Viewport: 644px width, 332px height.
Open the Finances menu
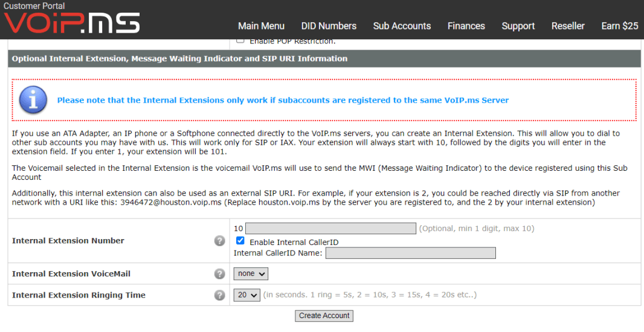[466, 26]
